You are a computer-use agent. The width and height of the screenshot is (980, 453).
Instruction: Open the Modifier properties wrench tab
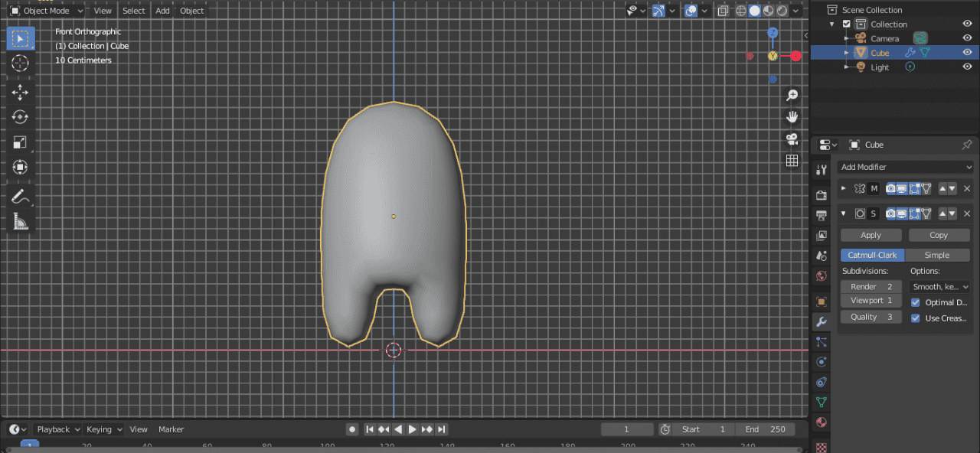point(822,321)
